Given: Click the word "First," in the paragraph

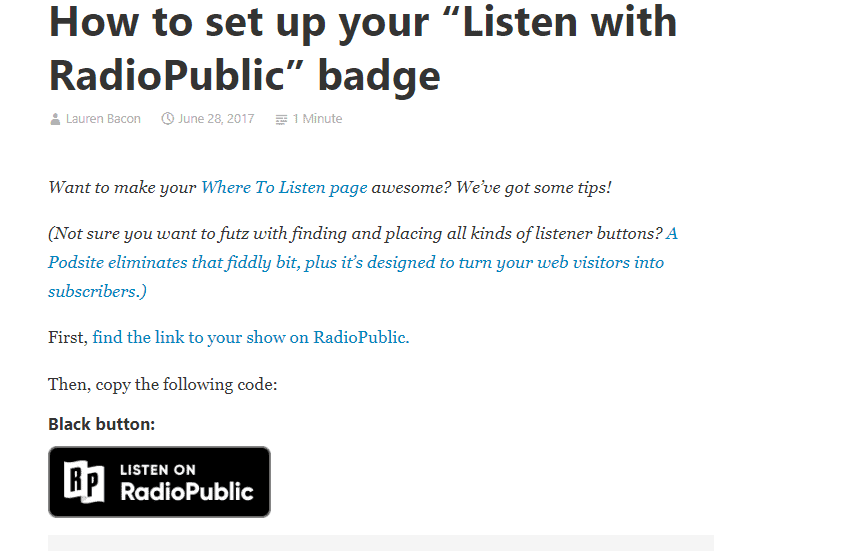Looking at the screenshot, I should [68, 337].
